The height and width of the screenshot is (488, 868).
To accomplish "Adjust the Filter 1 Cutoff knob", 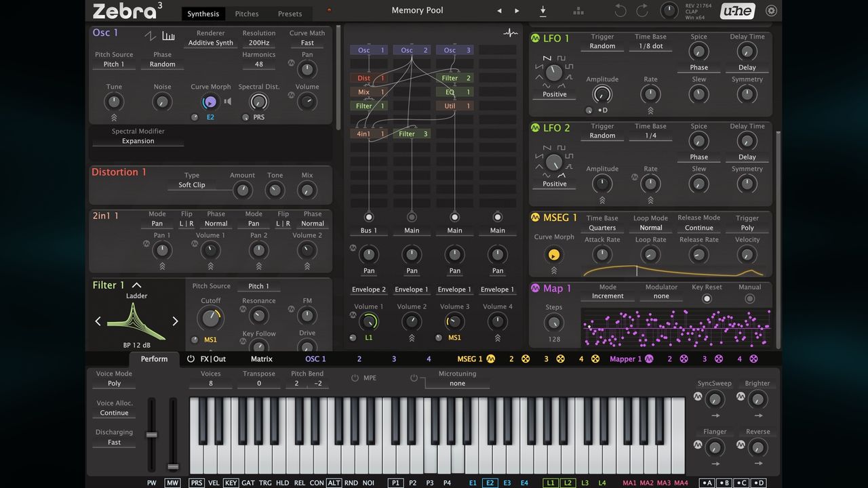I will coord(210,317).
